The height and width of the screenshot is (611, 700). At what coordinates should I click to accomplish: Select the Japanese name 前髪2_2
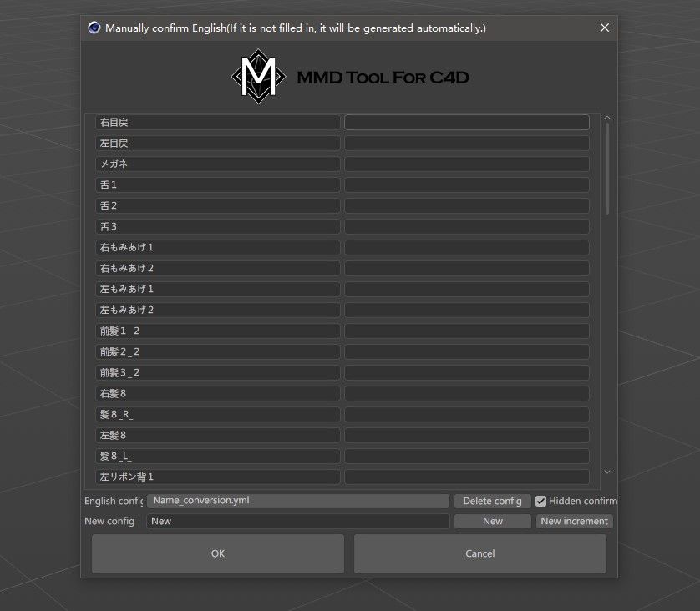coord(218,351)
